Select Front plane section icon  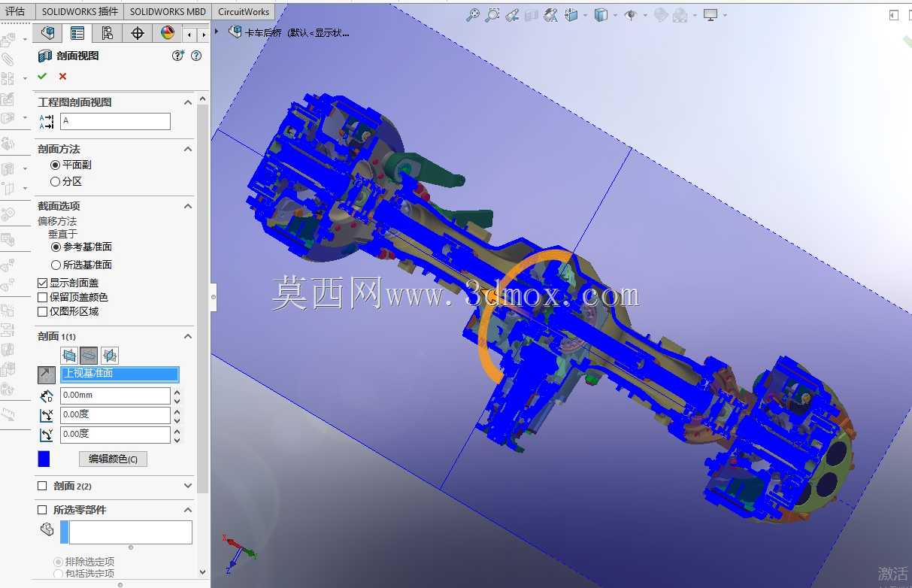click(x=70, y=355)
